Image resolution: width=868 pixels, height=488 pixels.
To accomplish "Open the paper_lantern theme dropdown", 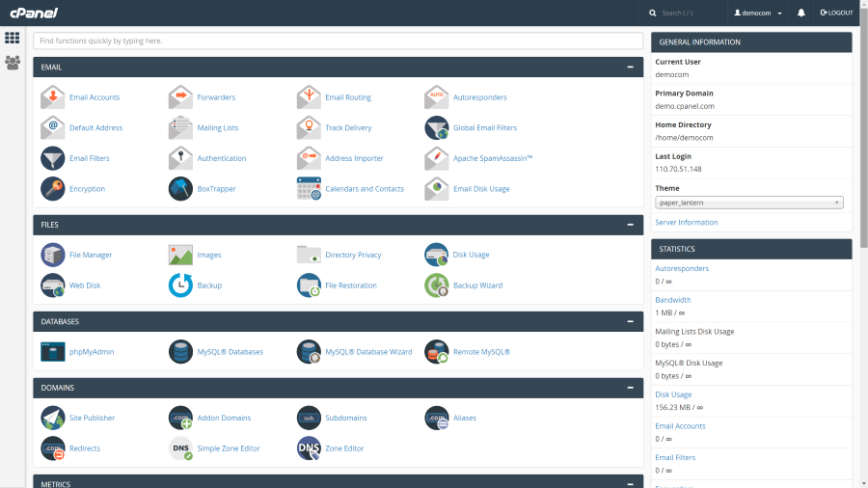I will tap(749, 203).
